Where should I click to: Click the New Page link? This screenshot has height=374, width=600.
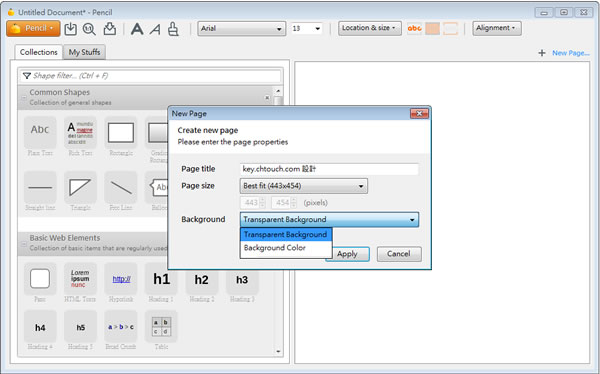pyautogui.click(x=571, y=53)
